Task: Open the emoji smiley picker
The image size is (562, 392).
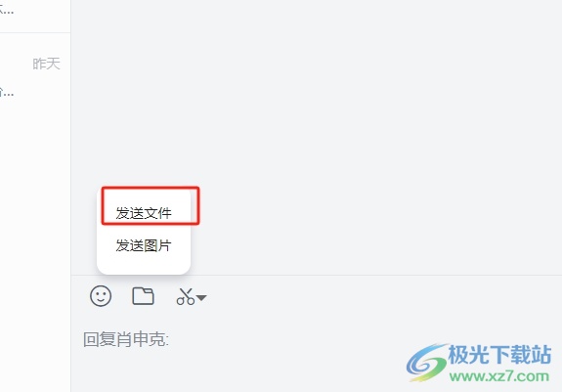Action: pyautogui.click(x=101, y=296)
